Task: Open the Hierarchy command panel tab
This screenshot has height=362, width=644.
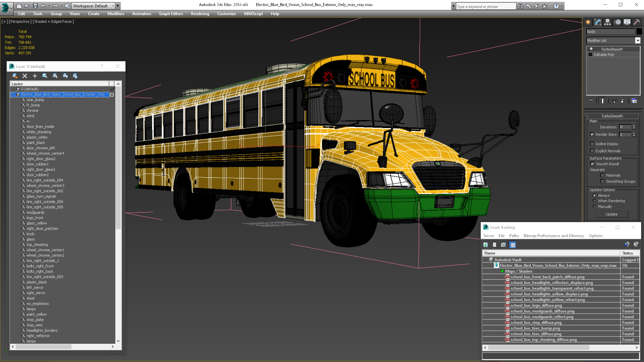Action: (608, 22)
